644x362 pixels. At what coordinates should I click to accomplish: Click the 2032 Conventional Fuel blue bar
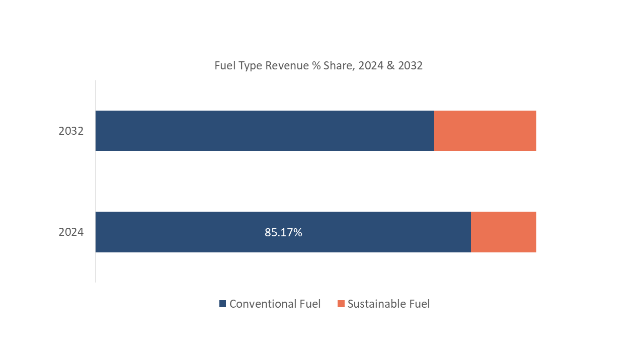coord(264,131)
